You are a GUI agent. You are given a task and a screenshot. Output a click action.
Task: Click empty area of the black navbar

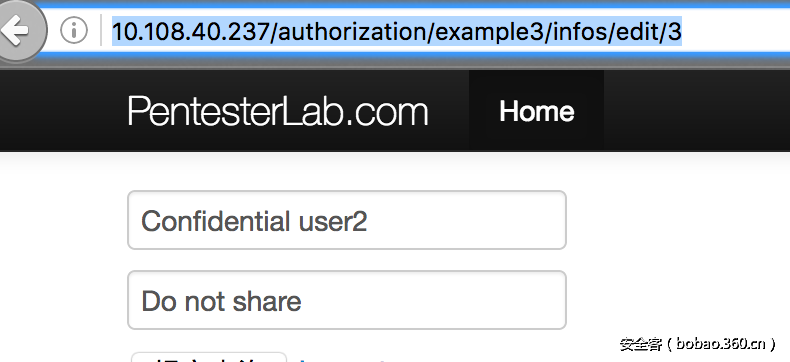(695, 111)
